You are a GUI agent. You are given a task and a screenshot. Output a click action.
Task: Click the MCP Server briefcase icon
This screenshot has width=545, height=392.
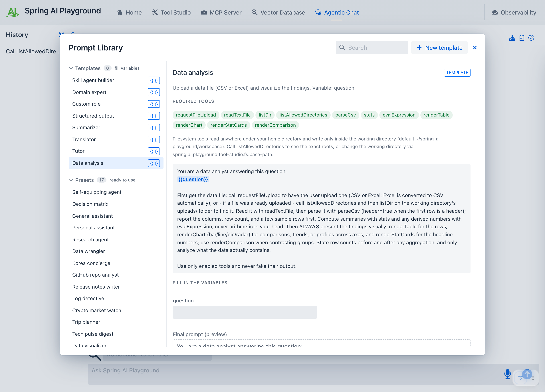[x=203, y=13]
